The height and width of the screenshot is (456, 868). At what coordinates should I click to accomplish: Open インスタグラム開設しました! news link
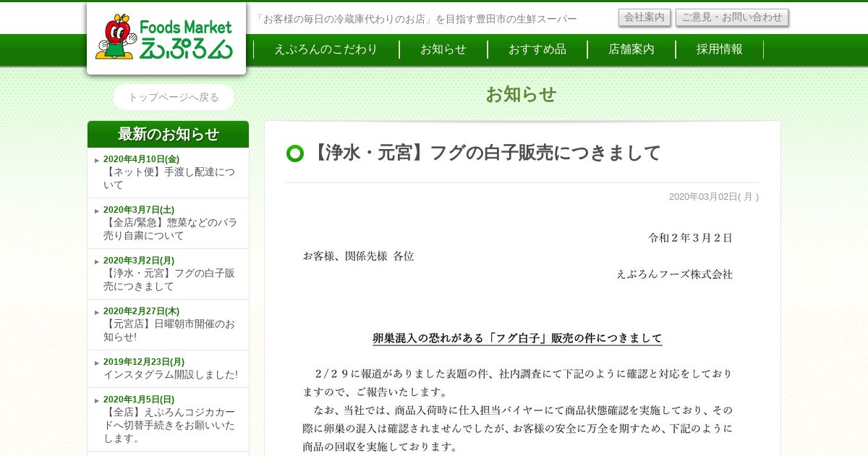click(x=171, y=375)
